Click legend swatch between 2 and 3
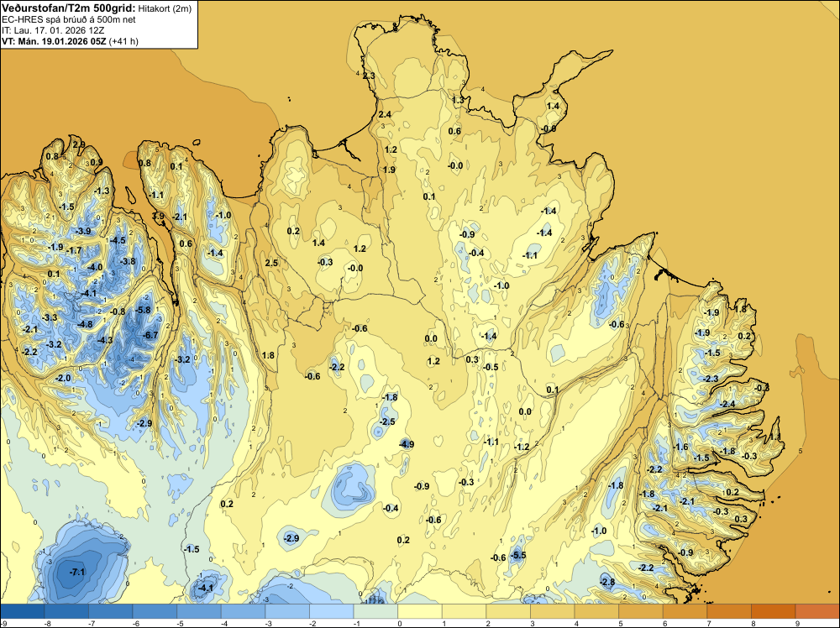The height and width of the screenshot is (628, 840). (x=508, y=611)
